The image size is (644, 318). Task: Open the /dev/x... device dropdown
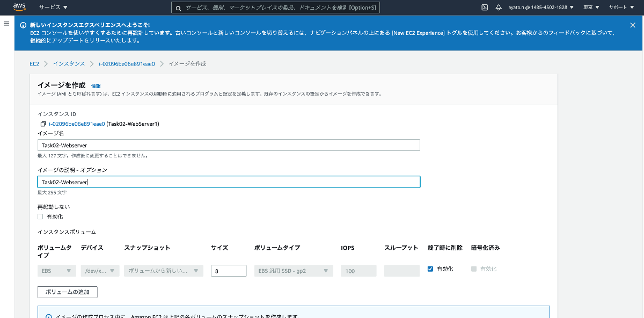pos(100,271)
